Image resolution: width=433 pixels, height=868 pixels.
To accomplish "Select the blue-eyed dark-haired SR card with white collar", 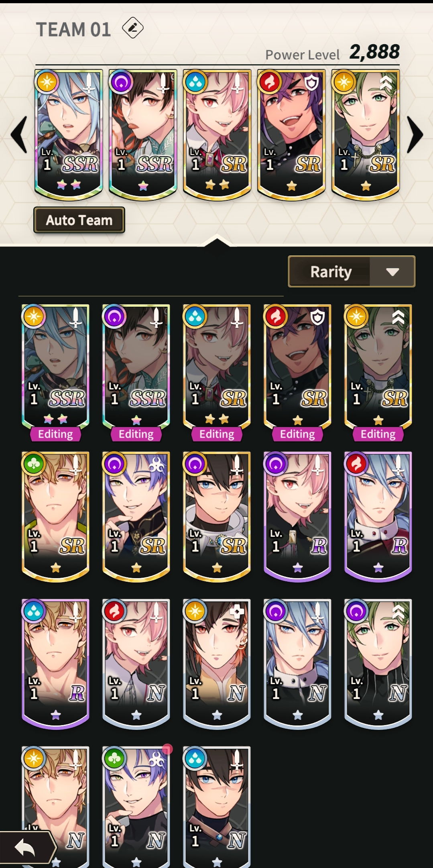I will pos(217,517).
